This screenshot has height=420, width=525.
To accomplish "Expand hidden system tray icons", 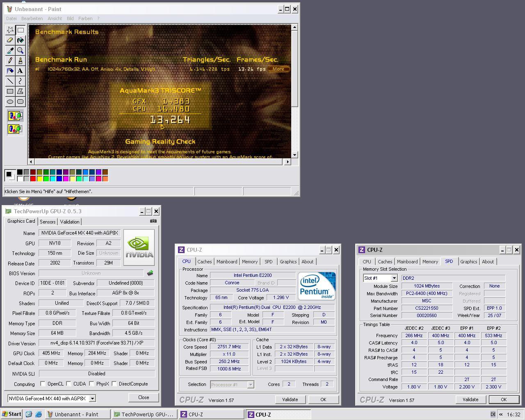I will coord(501,414).
